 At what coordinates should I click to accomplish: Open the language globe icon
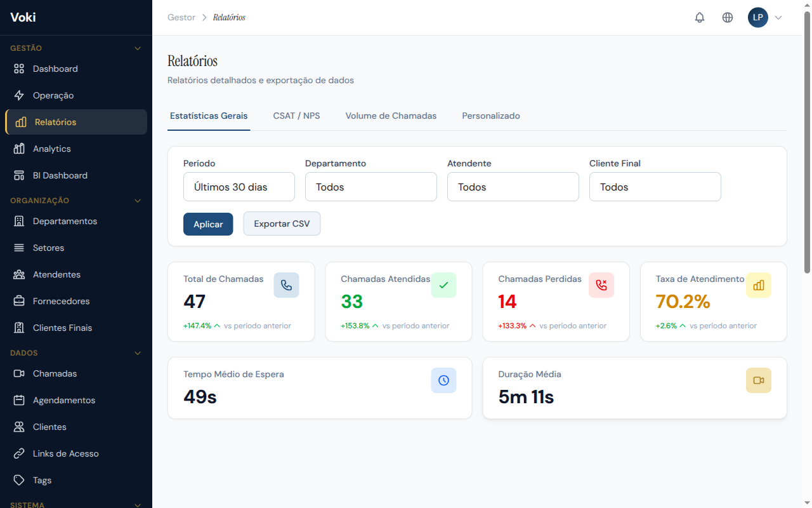click(x=728, y=18)
